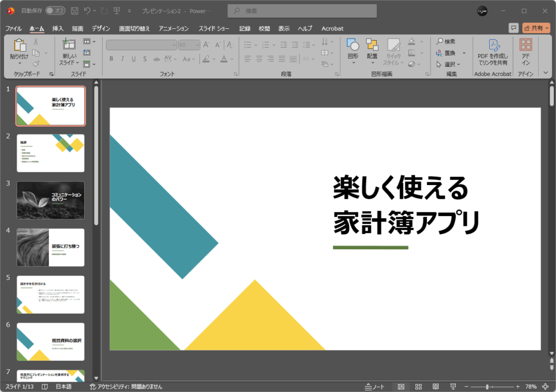
Task: Open the Design (デザイン) ribbon tab
Action: pyautogui.click(x=101, y=28)
